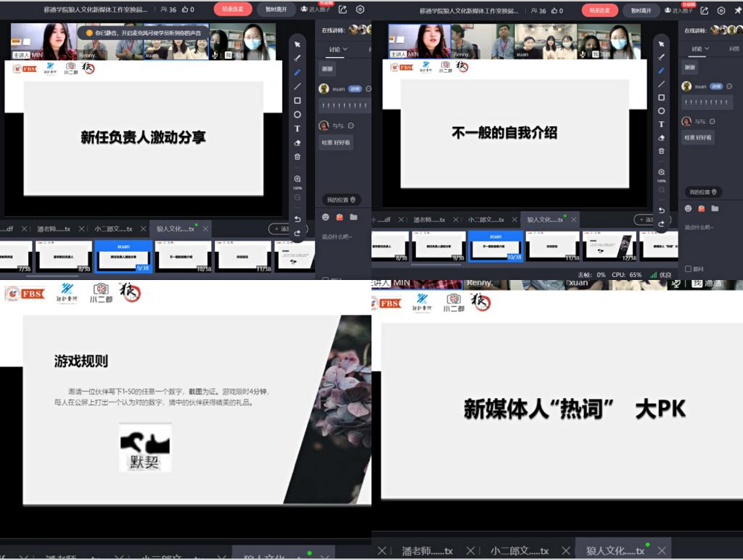Pick the text T tool in upper-right window
Screen dimensions: 743x560
click(x=661, y=124)
